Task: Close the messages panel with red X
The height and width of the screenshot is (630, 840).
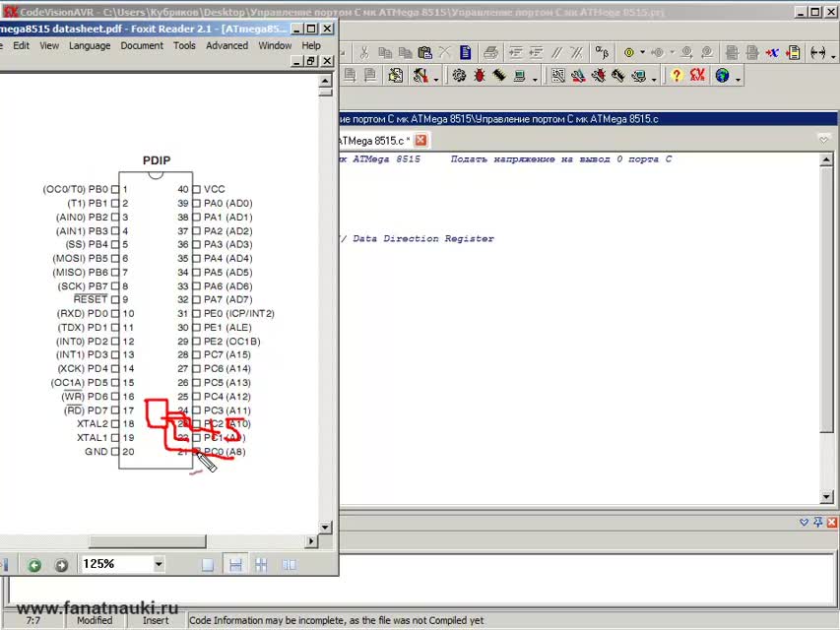Action: [x=832, y=522]
